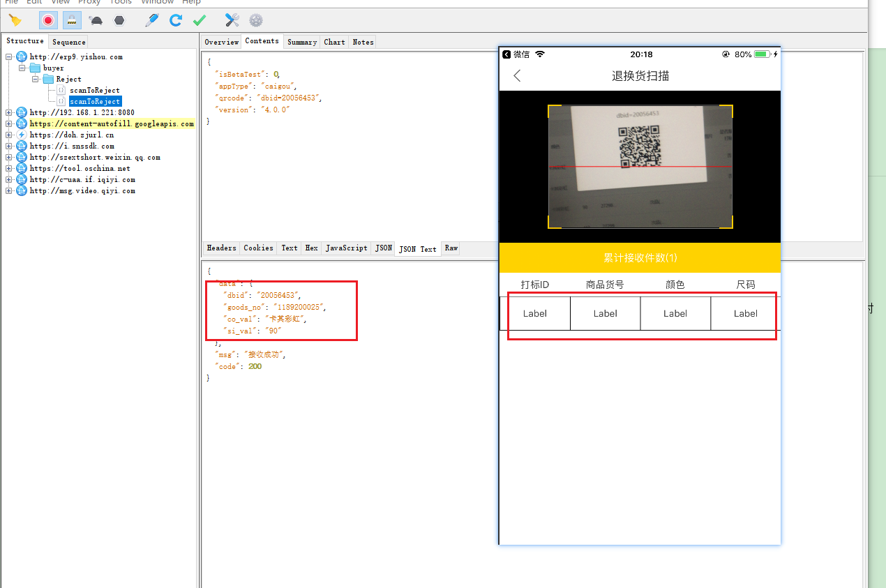The image size is (886, 588).
Task: Show the response Cookies tab
Action: click(x=259, y=248)
